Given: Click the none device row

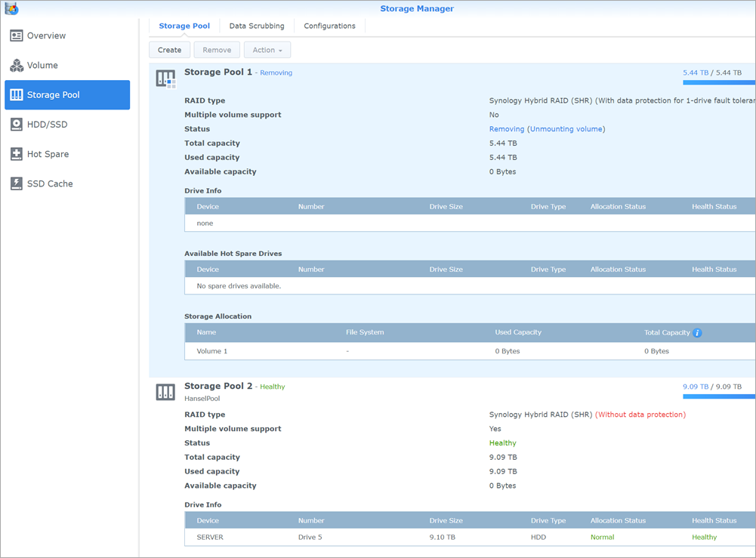Looking at the screenshot, I should 470,223.
